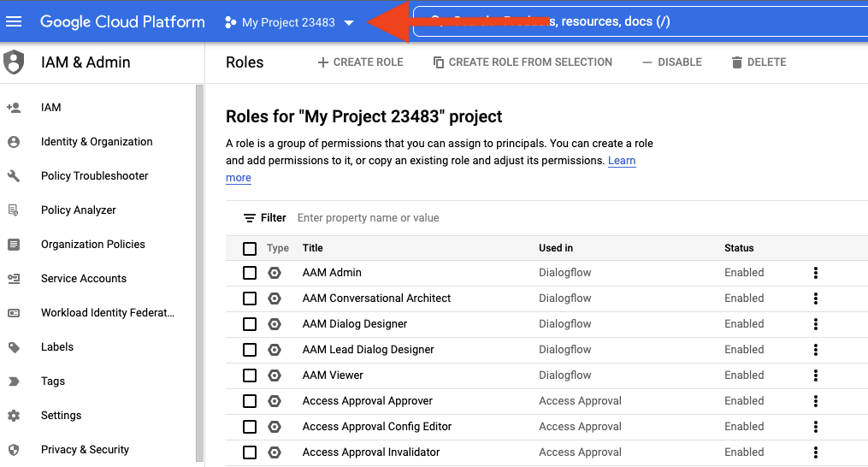The width and height of the screenshot is (868, 467).
Task: Click the Privacy & Security shield icon
Action: [x=14, y=450]
